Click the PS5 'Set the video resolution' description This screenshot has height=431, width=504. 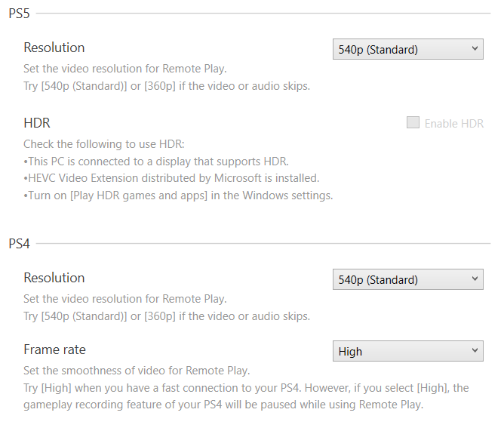pos(125,69)
